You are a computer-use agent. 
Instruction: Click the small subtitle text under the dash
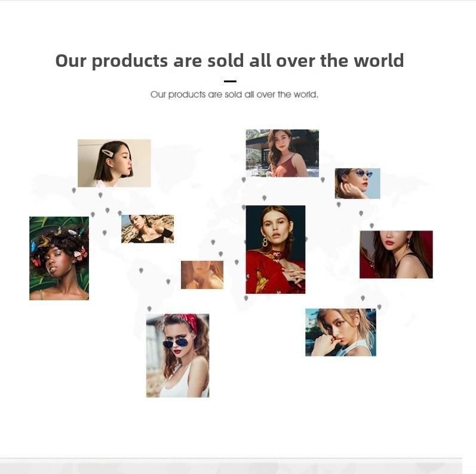point(234,94)
